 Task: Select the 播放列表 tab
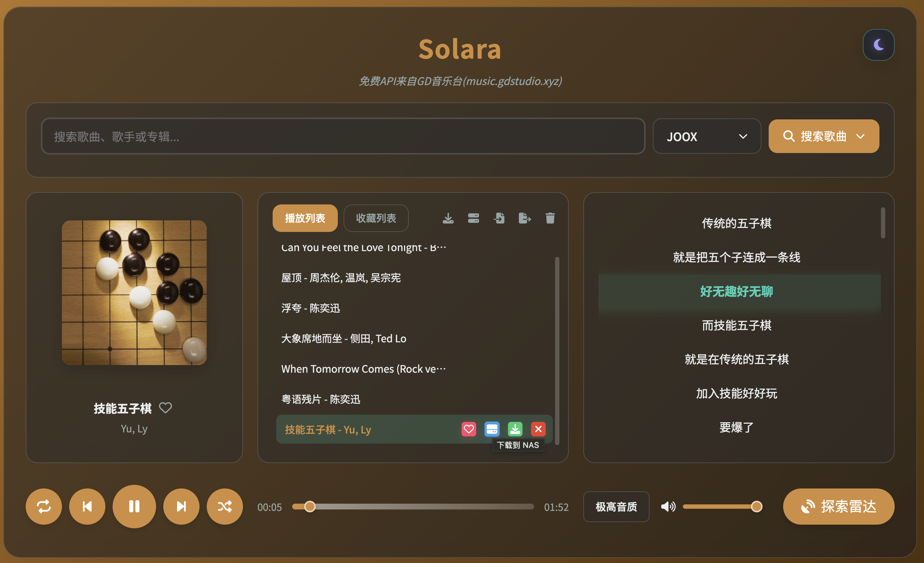click(305, 218)
